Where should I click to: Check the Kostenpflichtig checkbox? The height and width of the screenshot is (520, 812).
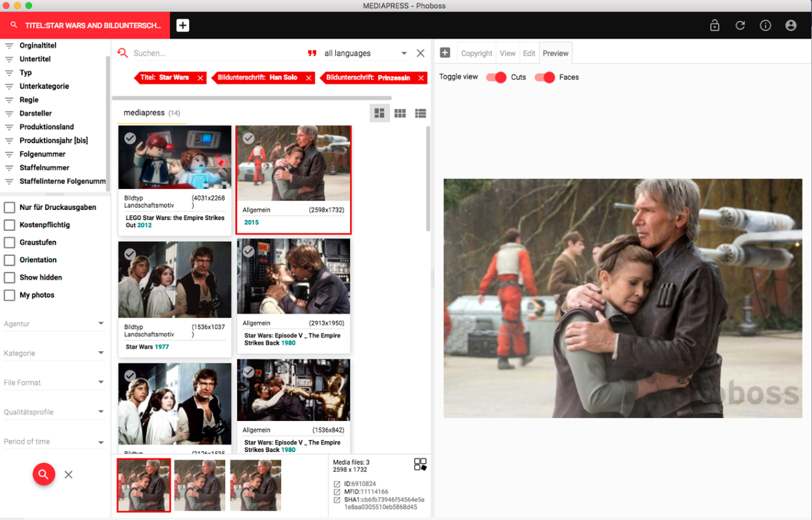pyautogui.click(x=10, y=225)
